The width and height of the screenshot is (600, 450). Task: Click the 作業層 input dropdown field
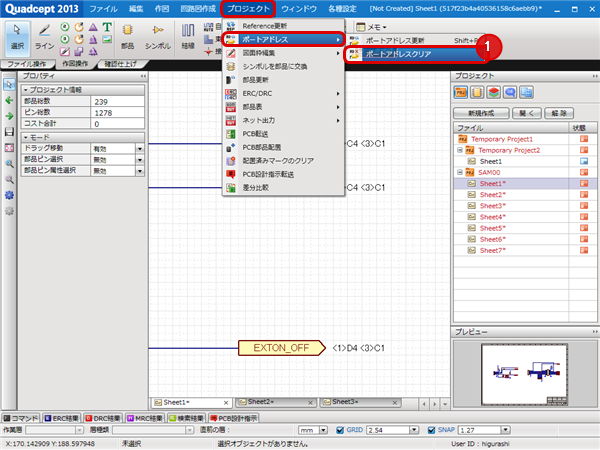pyautogui.click(x=54, y=430)
